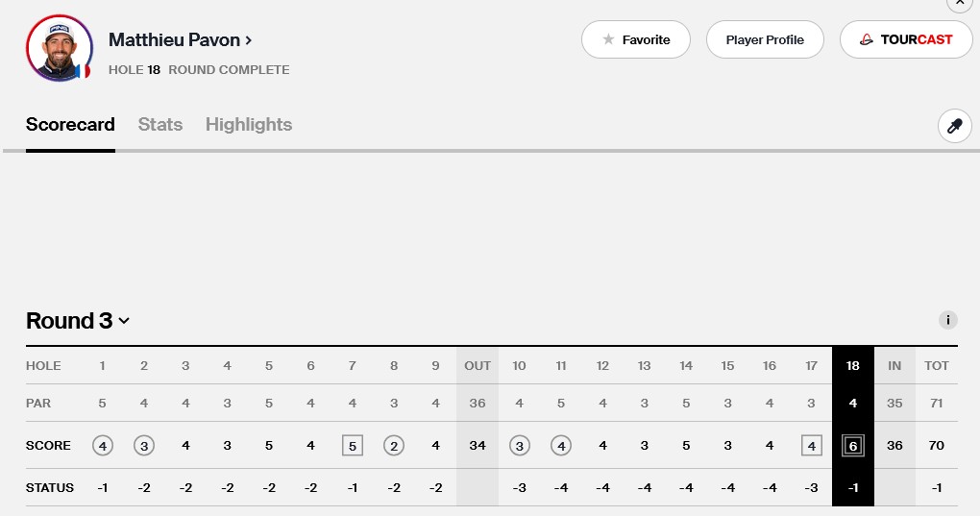Click the microphone icon button
The image size is (980, 516).
pyautogui.click(x=954, y=126)
